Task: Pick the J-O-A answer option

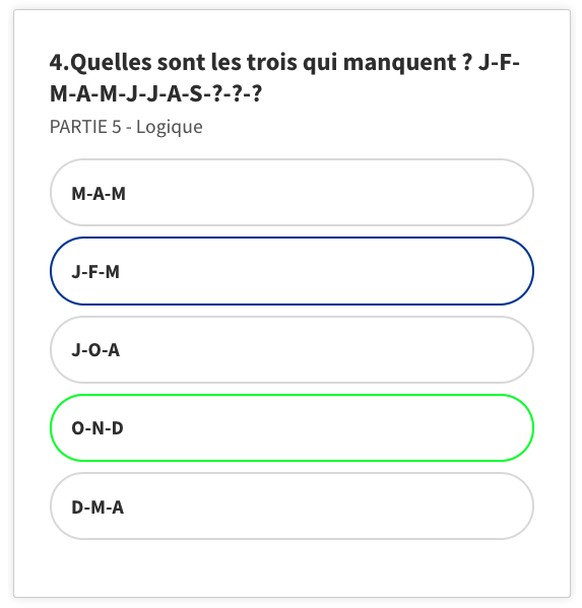Action: pyautogui.click(x=292, y=349)
